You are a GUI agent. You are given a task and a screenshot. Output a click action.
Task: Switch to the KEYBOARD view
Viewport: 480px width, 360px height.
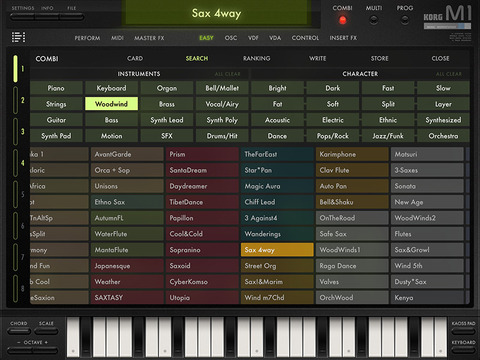(x=463, y=350)
